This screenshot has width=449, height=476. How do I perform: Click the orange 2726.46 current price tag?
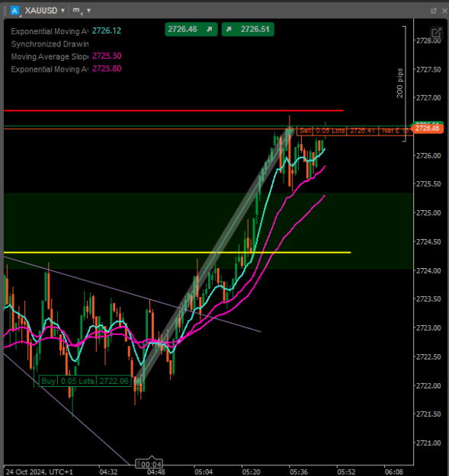click(427, 129)
